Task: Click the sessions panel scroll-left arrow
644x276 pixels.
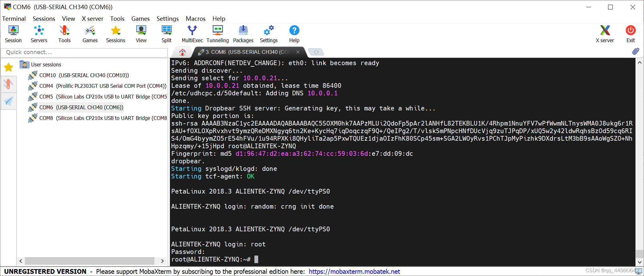Action: click(x=21, y=261)
